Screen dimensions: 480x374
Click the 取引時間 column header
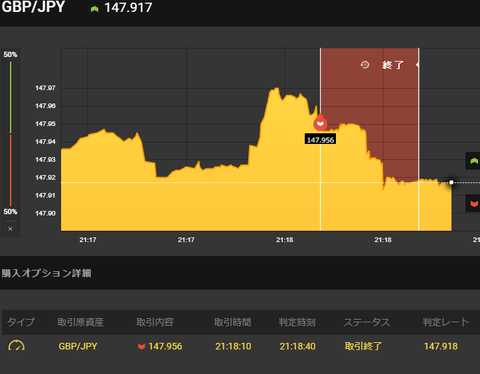pyautogui.click(x=233, y=322)
